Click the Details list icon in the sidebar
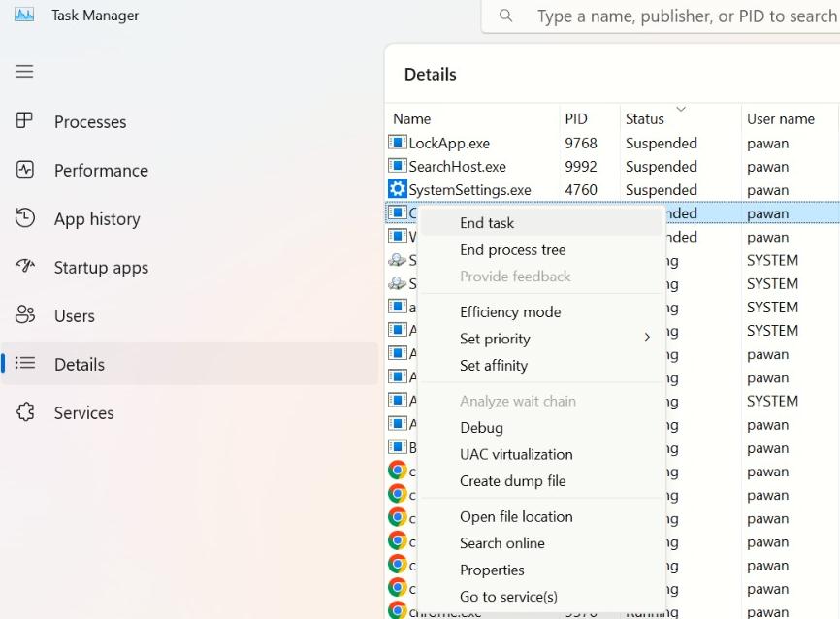The width and height of the screenshot is (840, 619). [23, 364]
